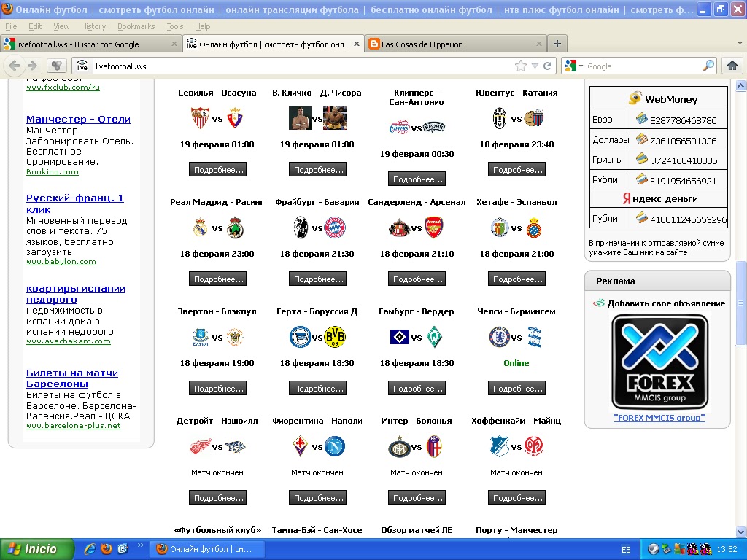
Task: Click the Hoffenheim crest
Action: tap(499, 446)
